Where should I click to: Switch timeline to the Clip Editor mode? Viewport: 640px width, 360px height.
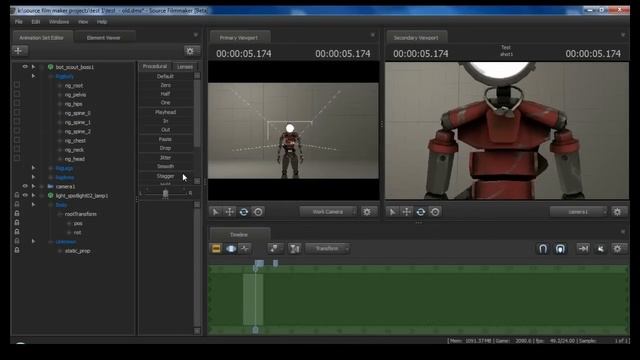click(216, 249)
